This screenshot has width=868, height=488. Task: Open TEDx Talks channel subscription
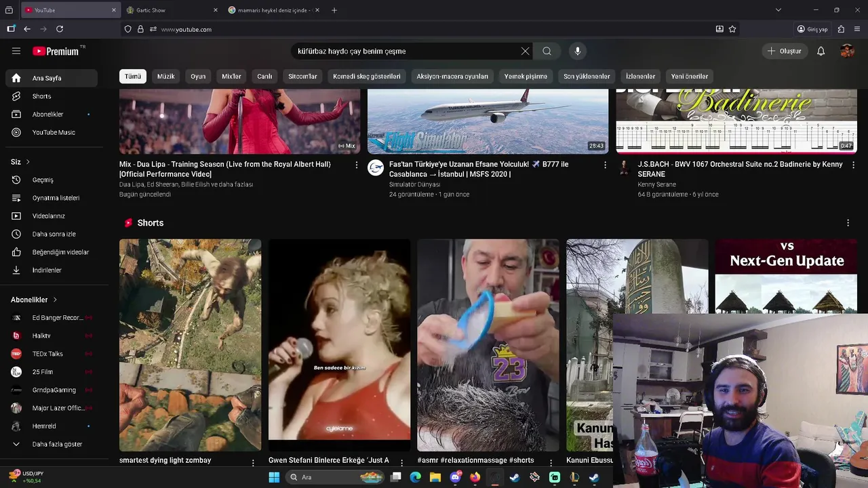pyautogui.click(x=52, y=354)
